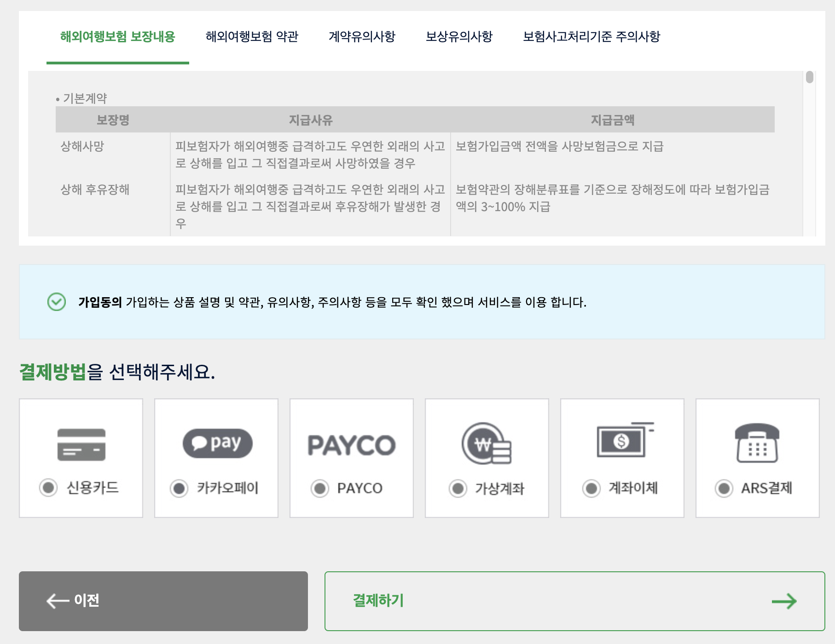
Task: Click the Kakao pay logo icon
Action: click(218, 443)
